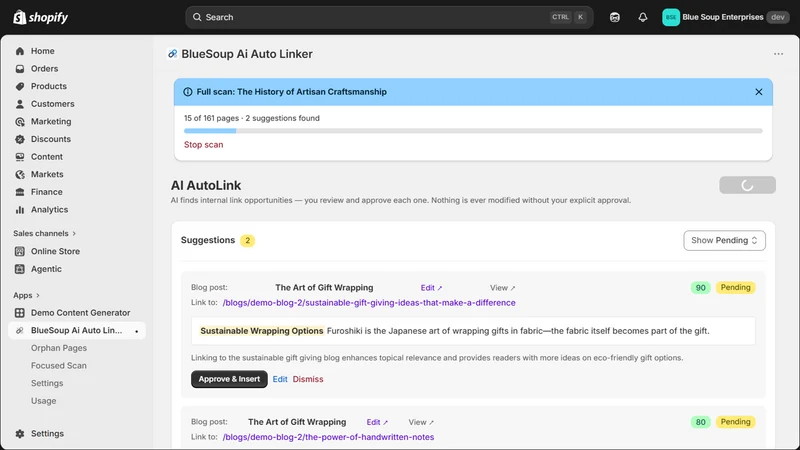The height and width of the screenshot is (450, 800).
Task: Click the Blue Soup Enterprises avatar icon
Action: (x=671, y=17)
